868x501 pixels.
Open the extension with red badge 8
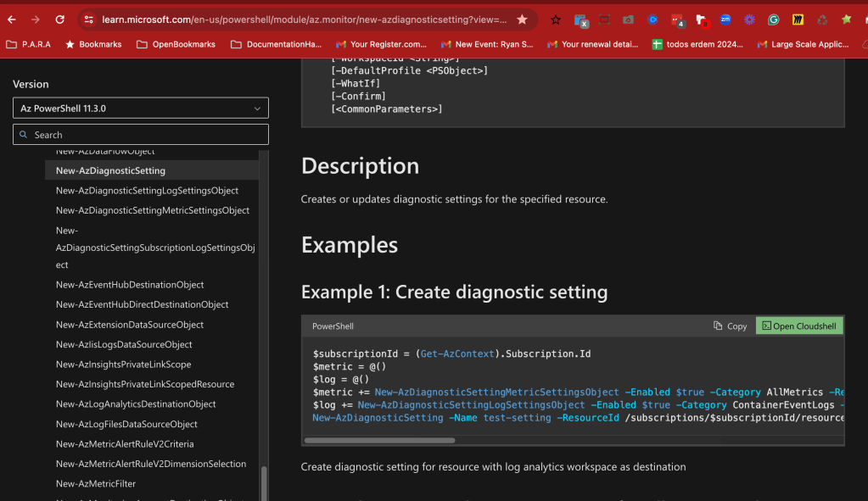click(702, 20)
